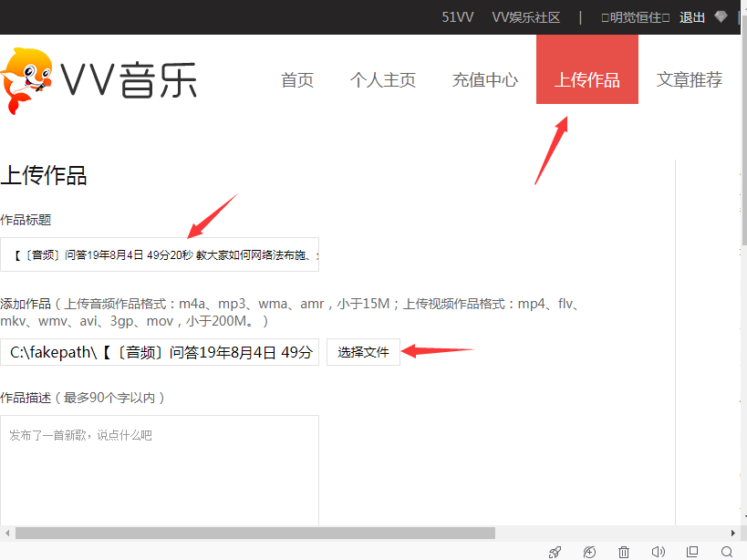The width and height of the screenshot is (747, 560).
Task: Click the trash bin icon in status bar
Action: [624, 552]
